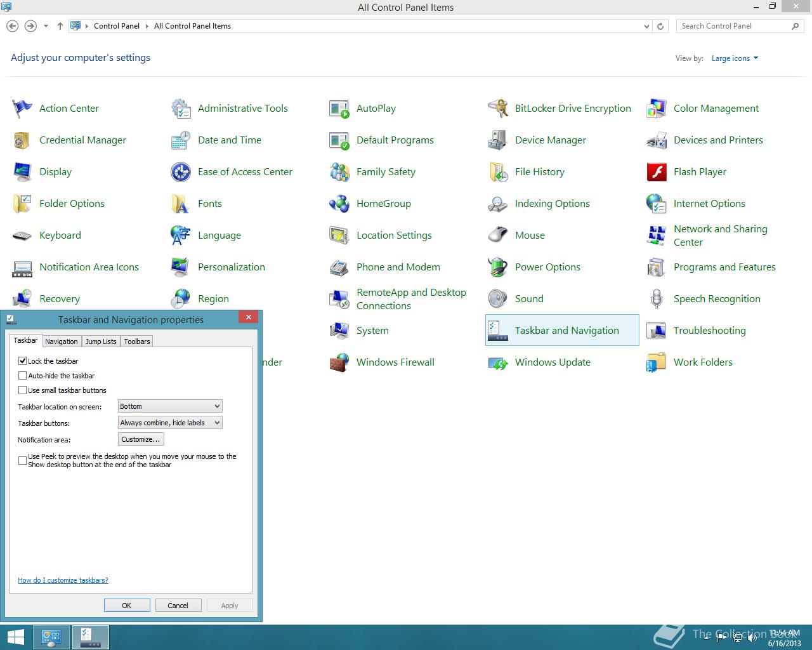
Task: Open Windows Update icon
Action: pos(498,362)
